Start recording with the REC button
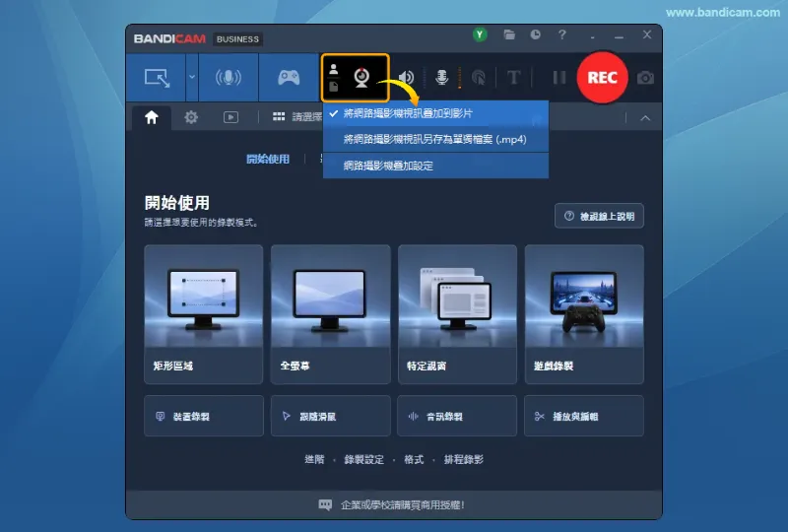 602,78
